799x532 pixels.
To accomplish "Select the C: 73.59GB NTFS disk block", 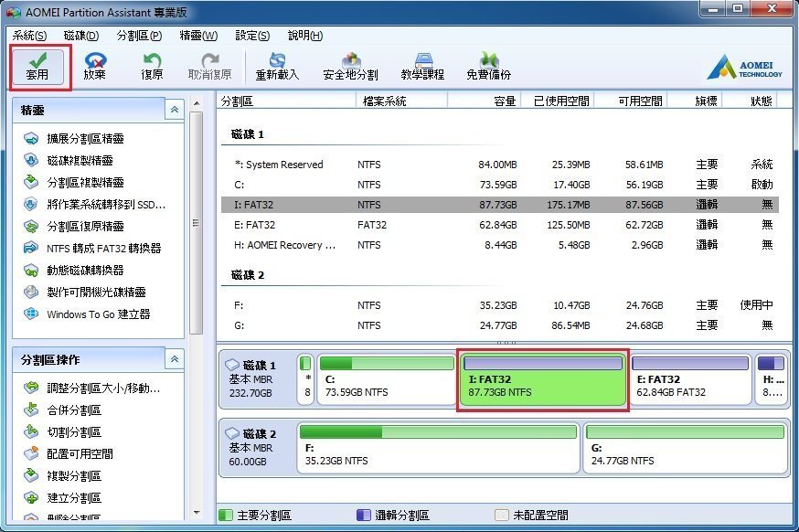I will point(387,379).
